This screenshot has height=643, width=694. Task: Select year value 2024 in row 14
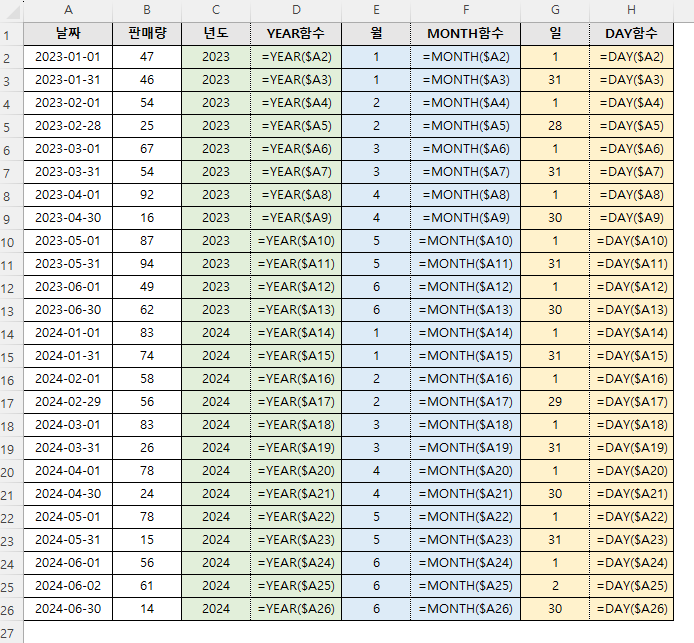point(216,333)
